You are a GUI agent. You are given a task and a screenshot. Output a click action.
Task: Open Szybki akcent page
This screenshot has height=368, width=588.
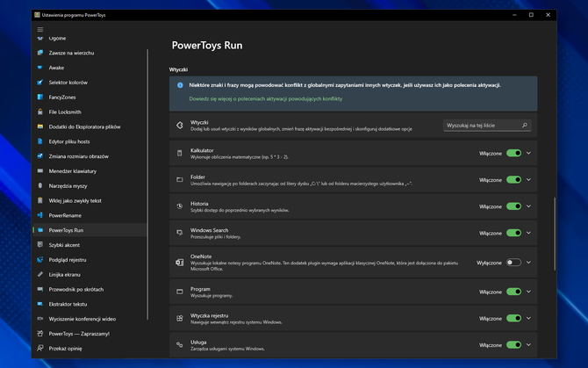pyautogui.click(x=90, y=245)
